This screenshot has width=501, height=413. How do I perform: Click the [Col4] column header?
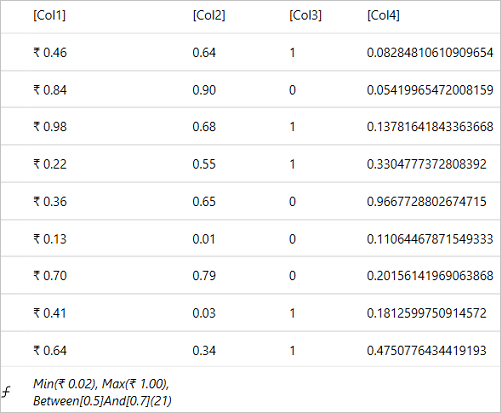point(383,15)
